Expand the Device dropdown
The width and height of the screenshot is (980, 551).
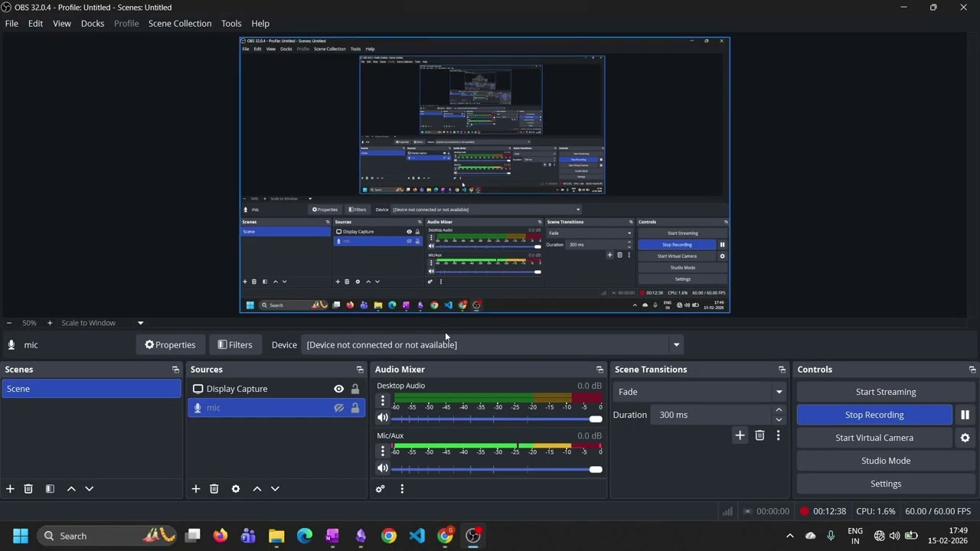point(676,345)
